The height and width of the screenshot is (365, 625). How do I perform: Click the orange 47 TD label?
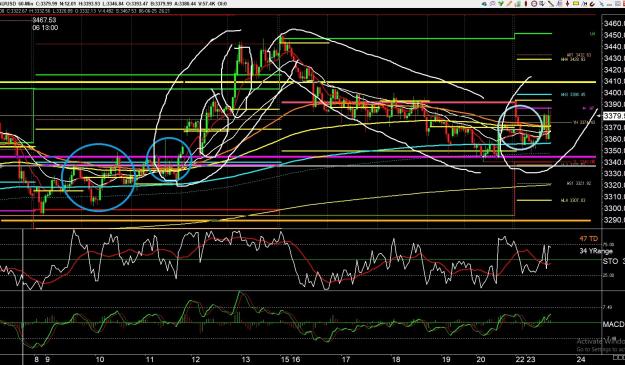pyautogui.click(x=589, y=239)
